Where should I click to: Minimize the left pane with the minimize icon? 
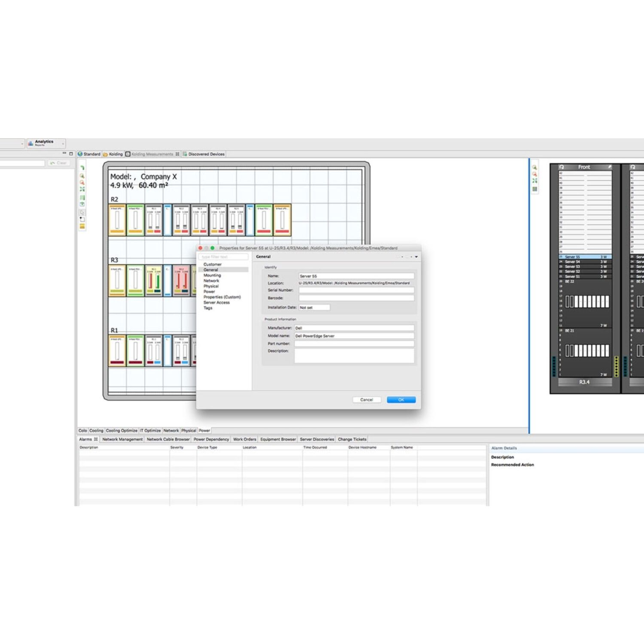coord(64,153)
